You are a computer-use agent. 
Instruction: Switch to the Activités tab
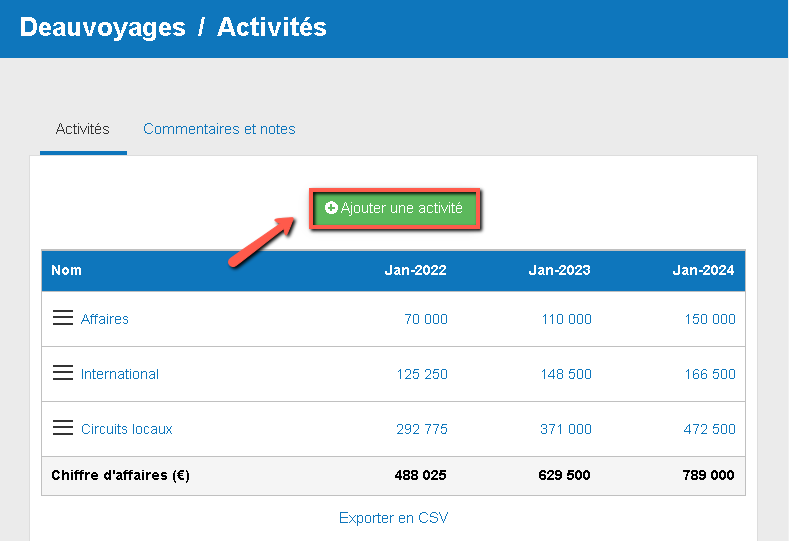coord(83,129)
